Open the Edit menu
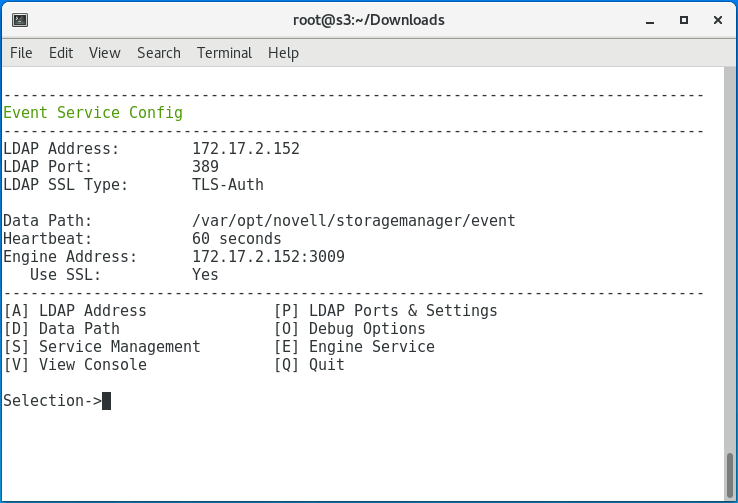 (61, 53)
